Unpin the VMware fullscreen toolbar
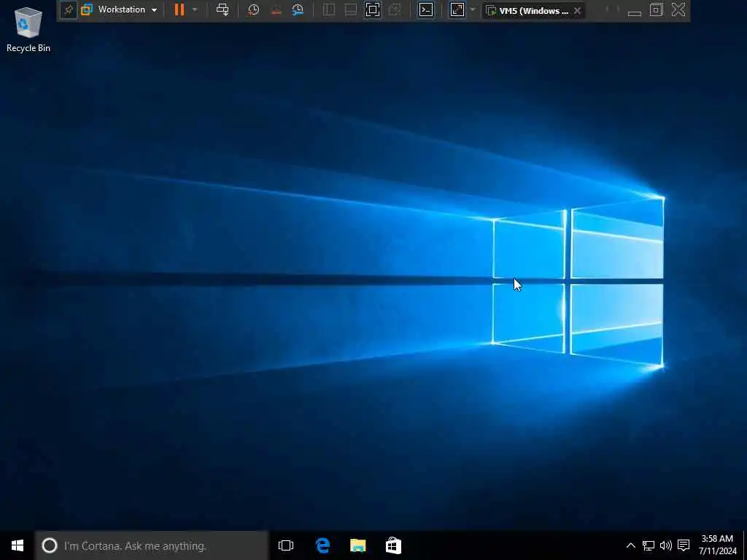The height and width of the screenshot is (560, 747). coord(69,10)
